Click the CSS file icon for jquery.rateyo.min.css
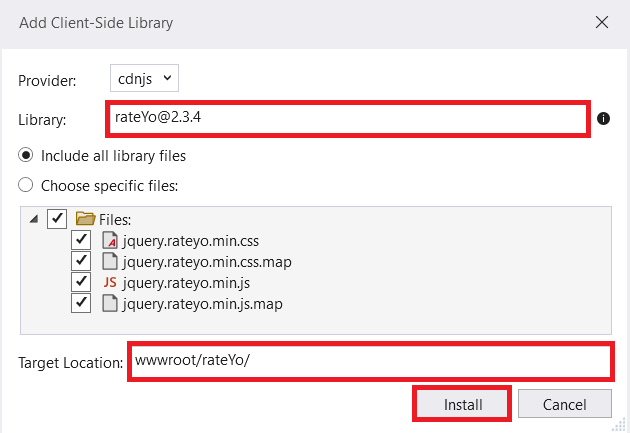Screen dimensions: 630x433 tap(110, 240)
